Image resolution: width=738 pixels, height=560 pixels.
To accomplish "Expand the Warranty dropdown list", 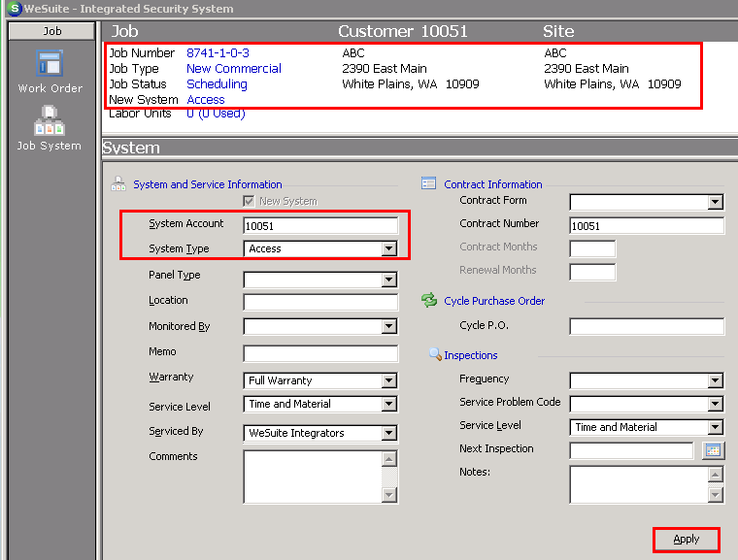I will click(388, 380).
